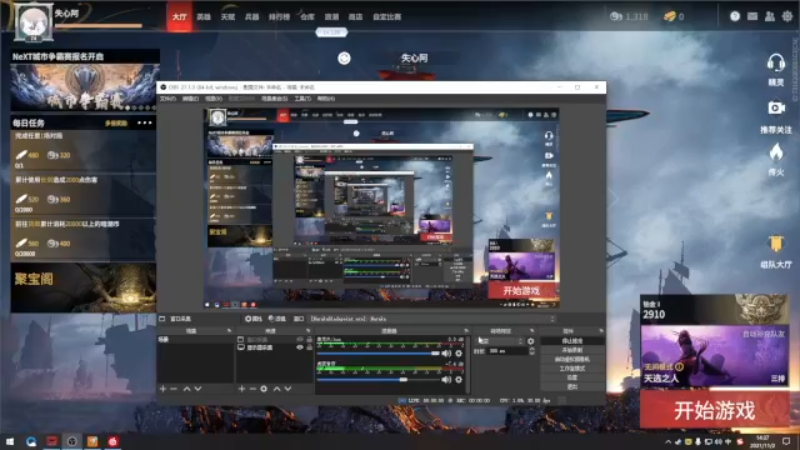Viewport: 800px width, 450px height.
Task: Click 开始录制 in OBS controls
Action: click(x=572, y=350)
